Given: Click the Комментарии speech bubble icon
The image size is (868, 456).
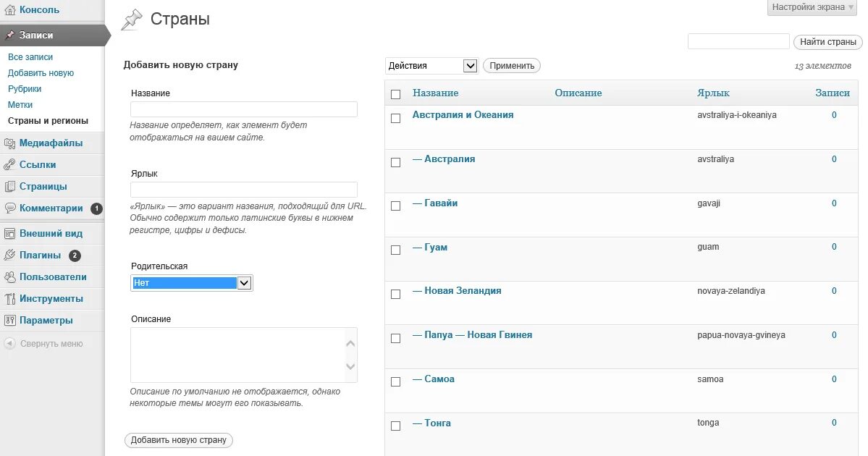Looking at the screenshot, I should click(x=9, y=208).
